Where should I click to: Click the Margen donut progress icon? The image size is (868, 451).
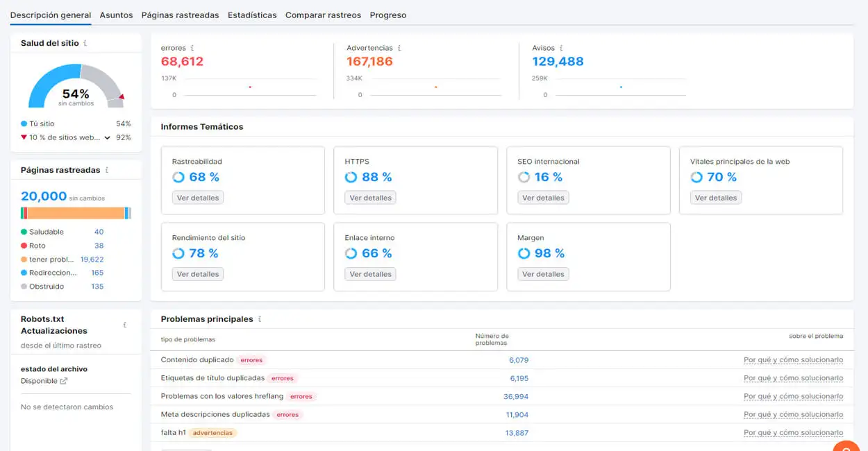click(524, 253)
